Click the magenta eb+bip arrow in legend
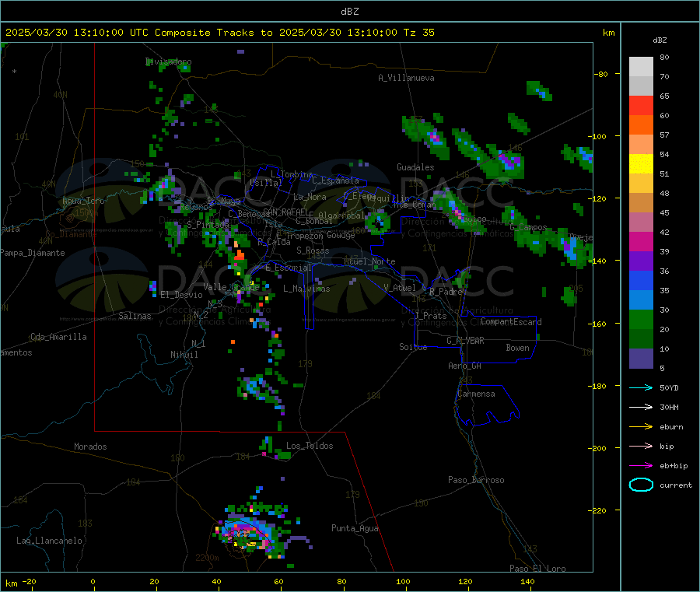 click(641, 466)
